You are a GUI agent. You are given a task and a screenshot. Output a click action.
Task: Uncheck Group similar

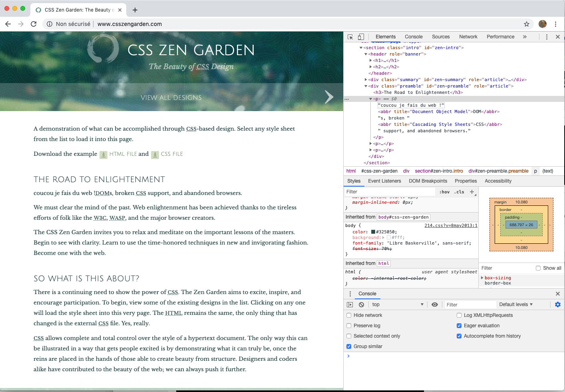(349, 346)
